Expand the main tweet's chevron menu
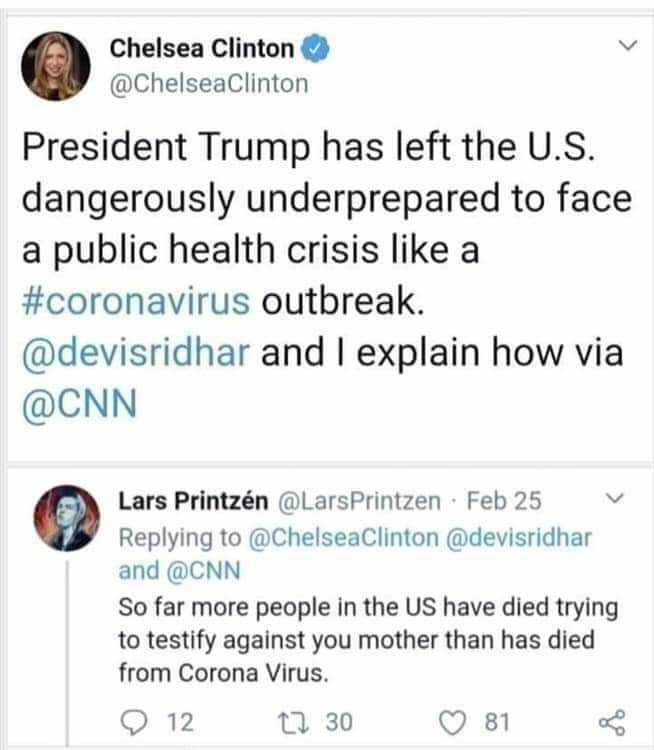 [624, 47]
